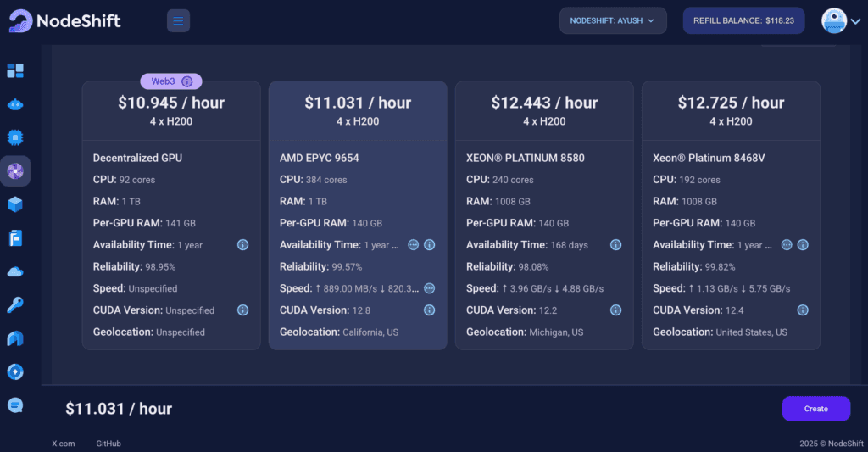Click CUDA 12.8 info icon
868x452 pixels.
point(430,310)
